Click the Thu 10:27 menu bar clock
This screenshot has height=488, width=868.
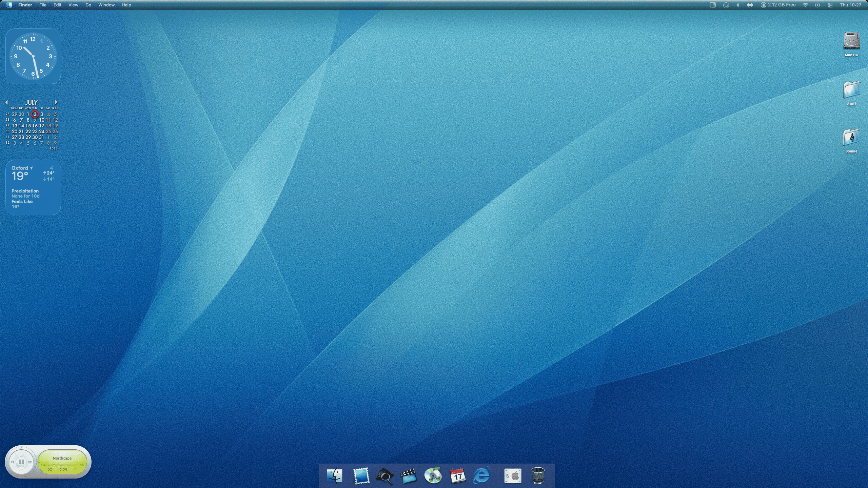tap(850, 5)
